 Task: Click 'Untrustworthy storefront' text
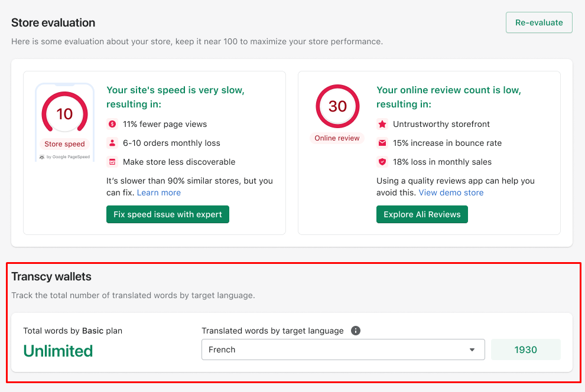(441, 124)
